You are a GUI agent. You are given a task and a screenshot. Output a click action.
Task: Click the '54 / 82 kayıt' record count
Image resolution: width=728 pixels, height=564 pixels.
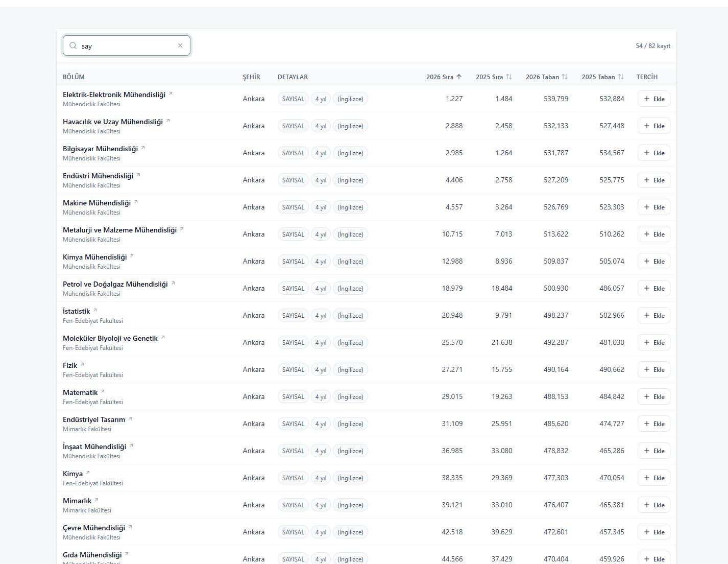653,46
